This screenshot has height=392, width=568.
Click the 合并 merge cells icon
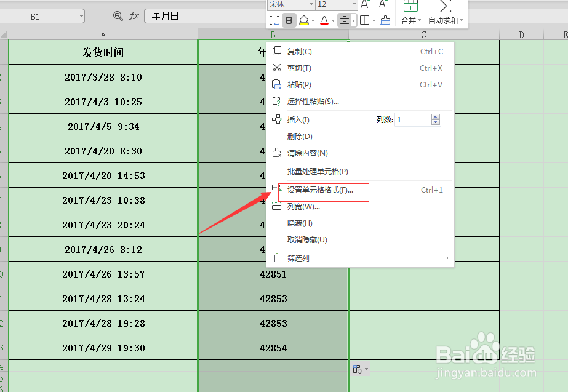[x=410, y=6]
